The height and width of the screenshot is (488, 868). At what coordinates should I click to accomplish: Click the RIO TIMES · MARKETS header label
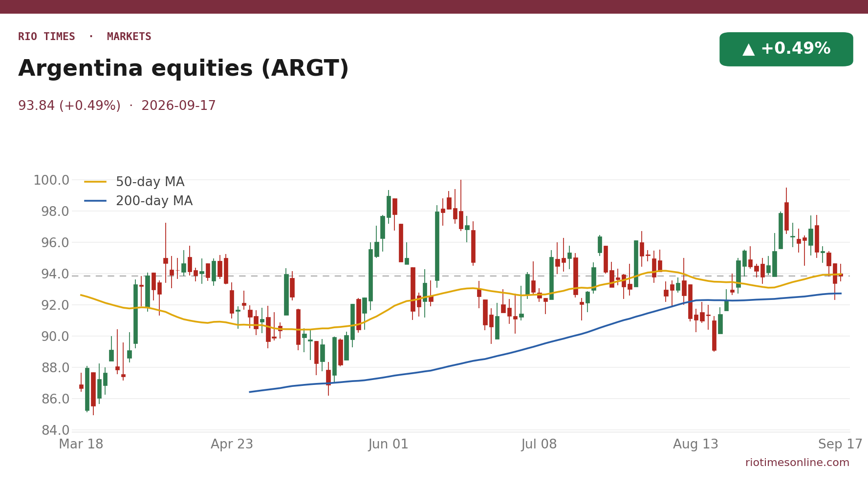(85, 37)
